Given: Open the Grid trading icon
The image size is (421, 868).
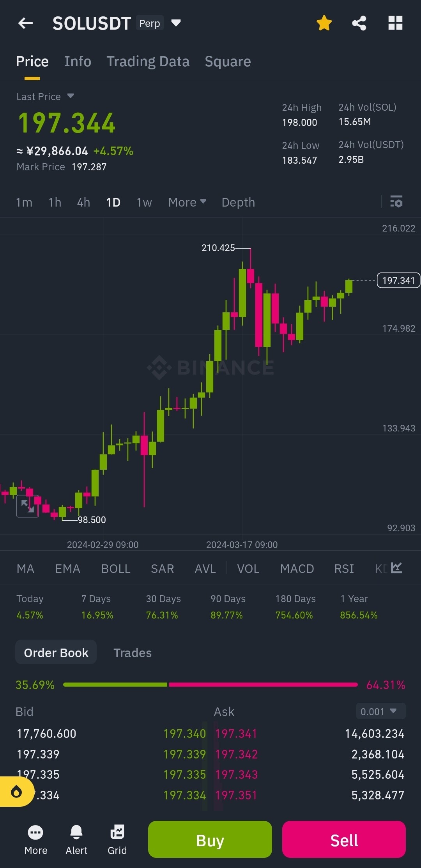Looking at the screenshot, I should tap(117, 833).
